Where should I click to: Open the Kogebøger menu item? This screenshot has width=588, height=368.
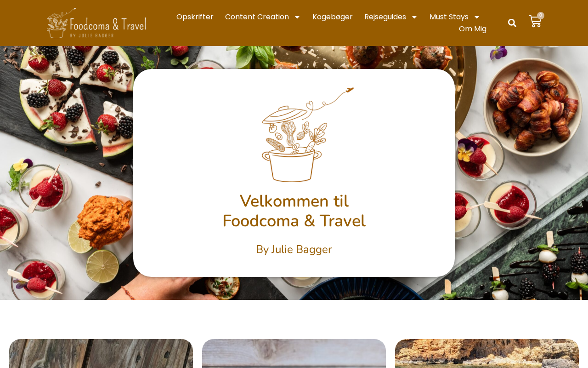(333, 17)
